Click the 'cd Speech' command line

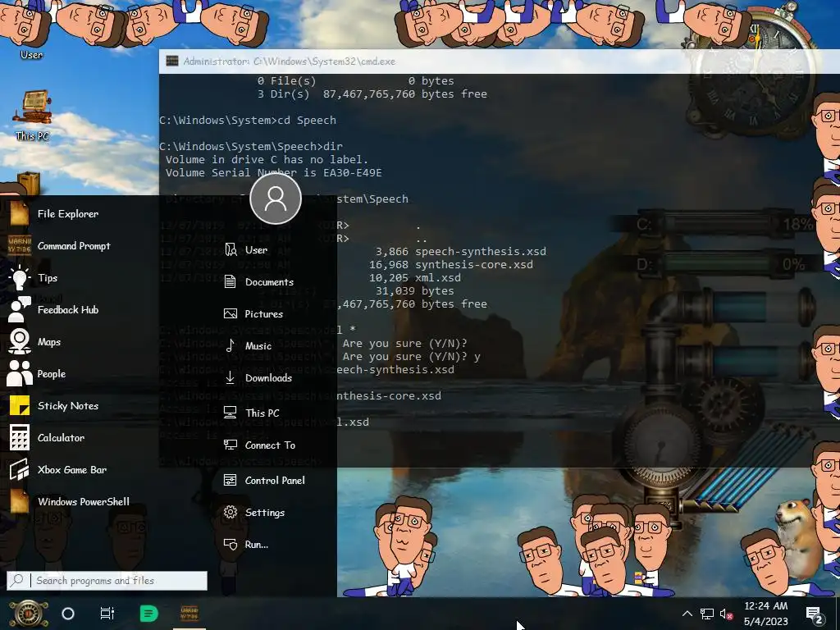(x=248, y=121)
